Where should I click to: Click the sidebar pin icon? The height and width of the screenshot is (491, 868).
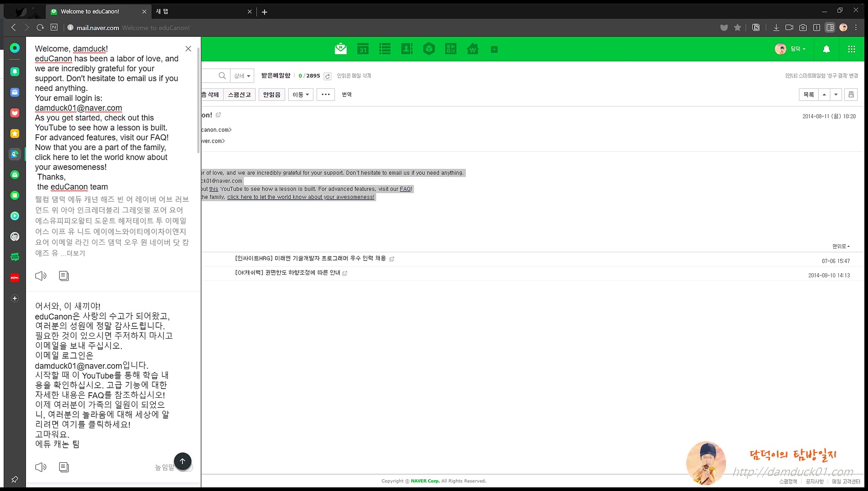[15, 479]
